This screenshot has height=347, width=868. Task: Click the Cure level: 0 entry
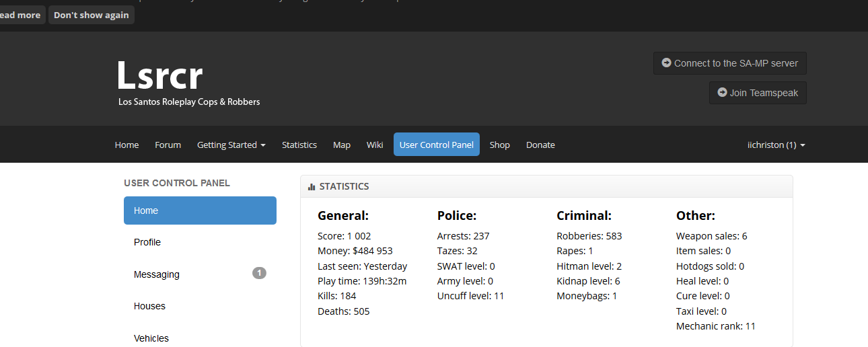(703, 296)
